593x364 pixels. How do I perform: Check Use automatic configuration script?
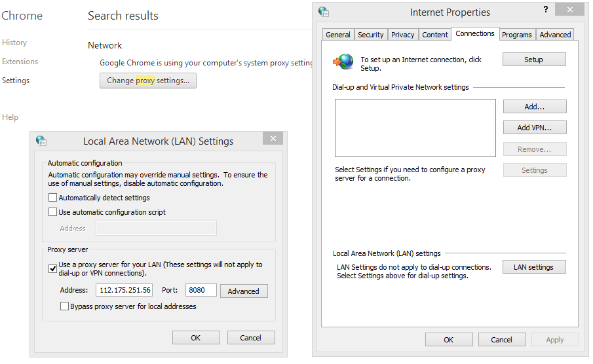click(x=53, y=212)
